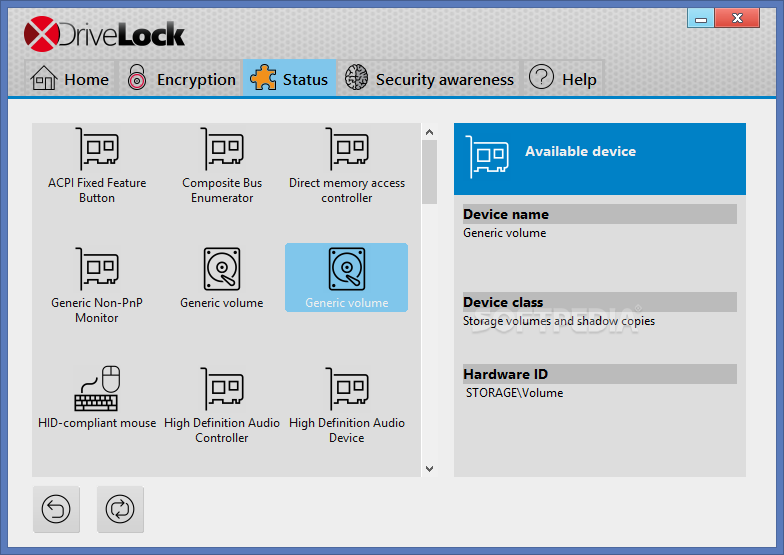Click the Available device card icon

click(487, 156)
